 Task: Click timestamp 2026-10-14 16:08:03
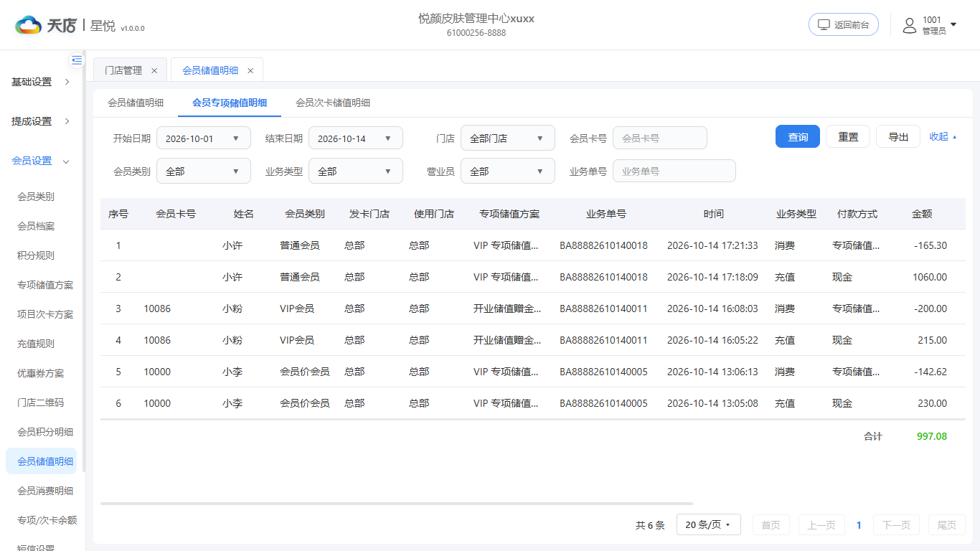pyautogui.click(x=712, y=309)
